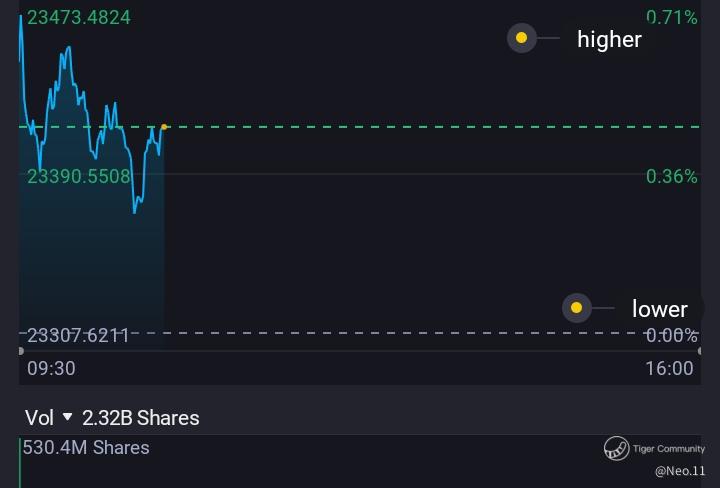This screenshot has height=488, width=720.
Task: Click the 0.36% percentage label
Action: (671, 176)
